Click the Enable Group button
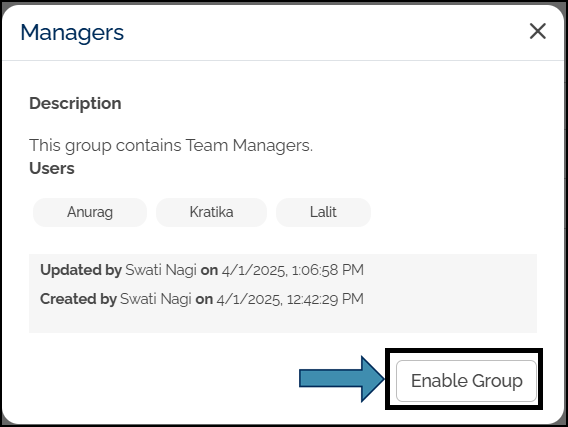 click(x=466, y=381)
